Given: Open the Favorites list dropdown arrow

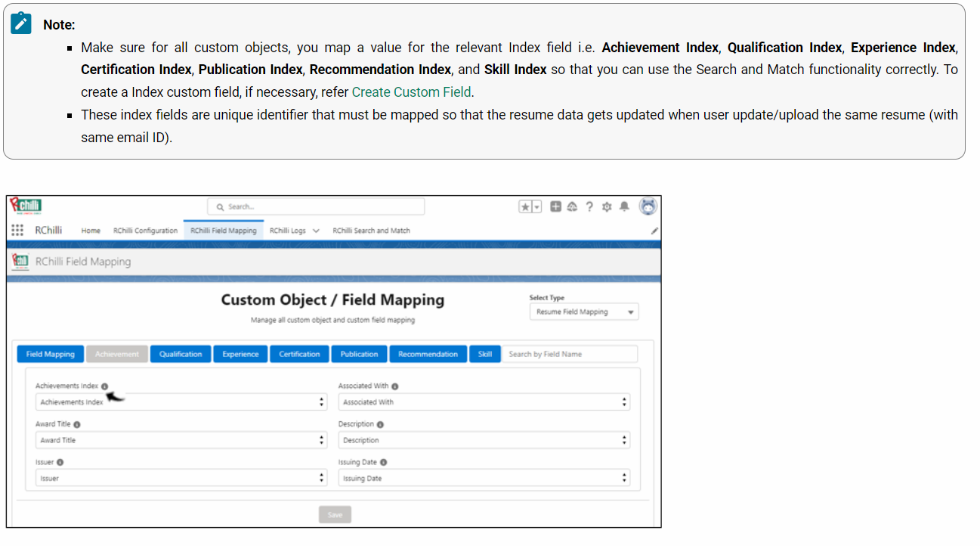Looking at the screenshot, I should pyautogui.click(x=537, y=206).
